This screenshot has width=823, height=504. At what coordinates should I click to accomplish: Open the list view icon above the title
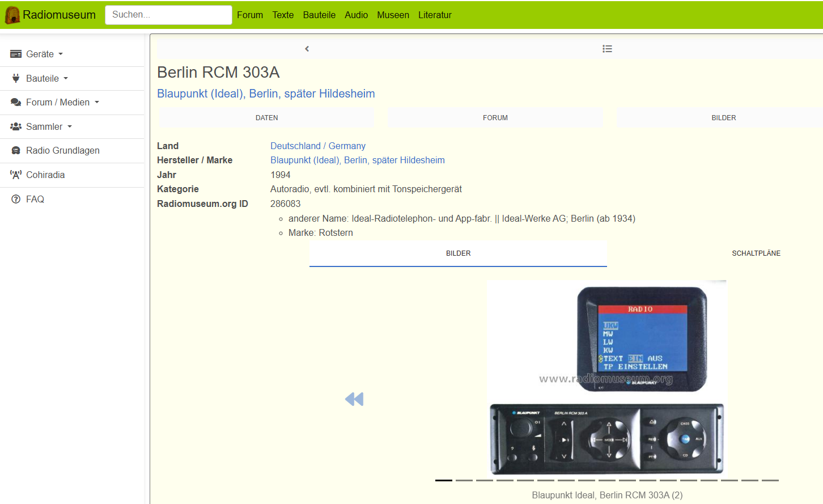click(x=607, y=49)
